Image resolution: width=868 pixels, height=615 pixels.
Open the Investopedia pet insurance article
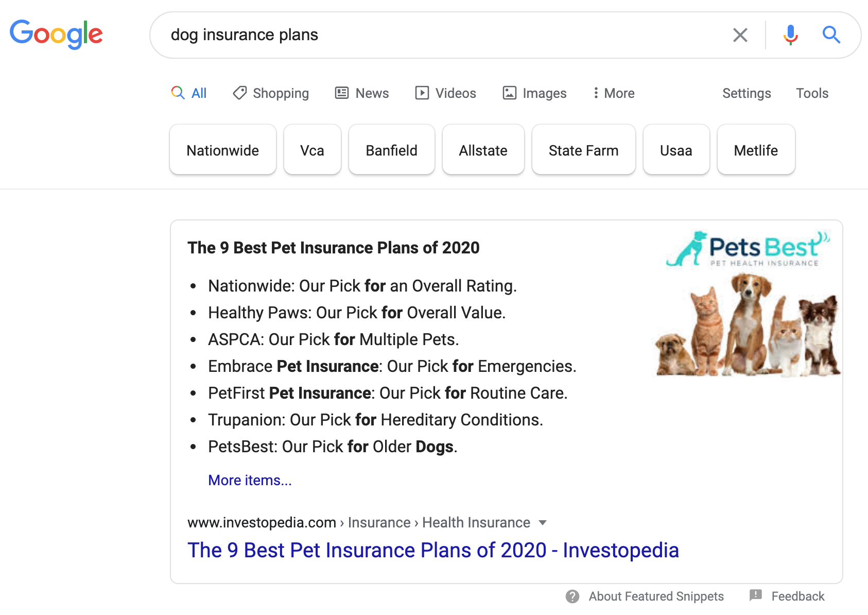(x=433, y=550)
